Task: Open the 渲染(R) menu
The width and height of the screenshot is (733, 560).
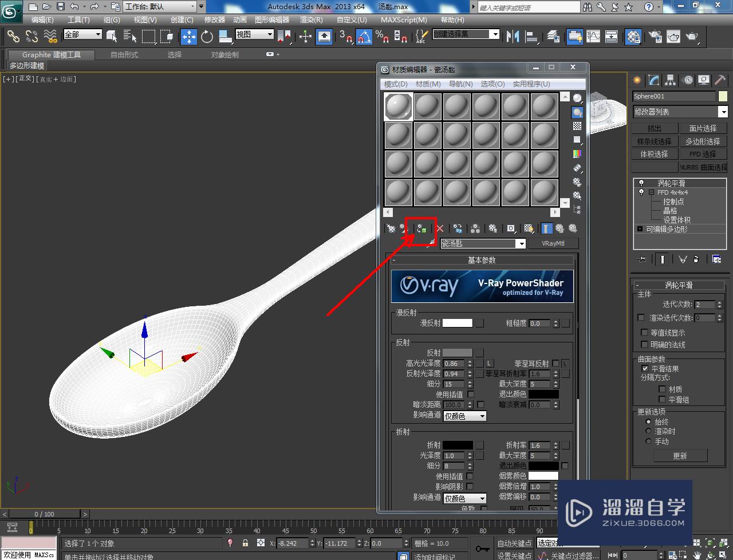Action: pos(312,19)
